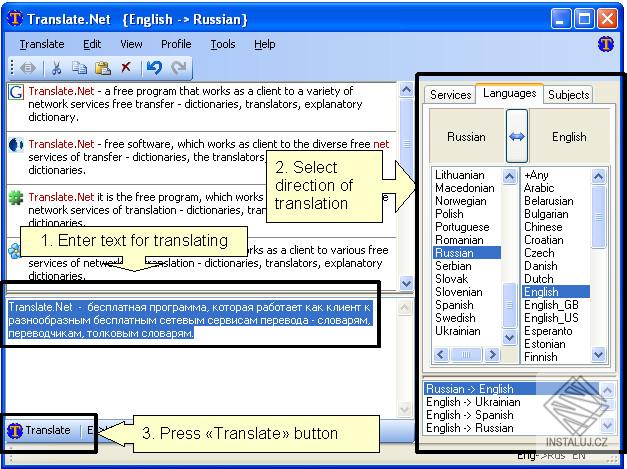Click the blue Undo arrow icon
The height and width of the screenshot is (469, 627).
click(x=154, y=68)
